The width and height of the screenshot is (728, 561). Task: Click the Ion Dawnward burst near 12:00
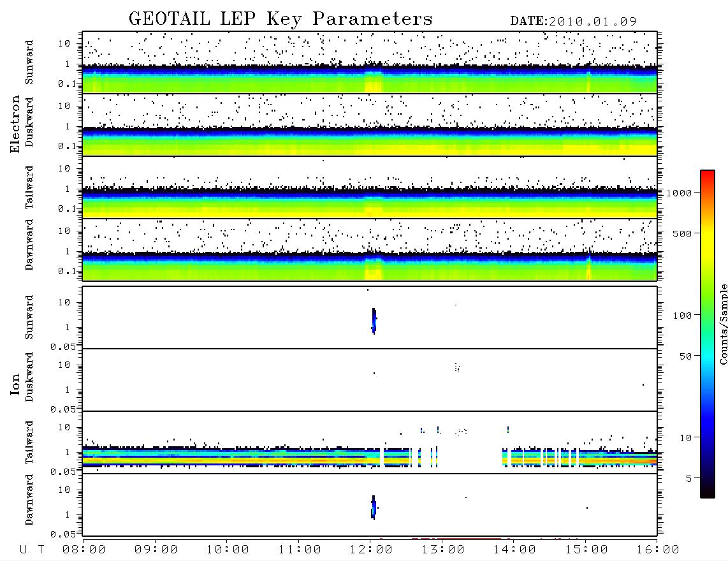[x=374, y=507]
